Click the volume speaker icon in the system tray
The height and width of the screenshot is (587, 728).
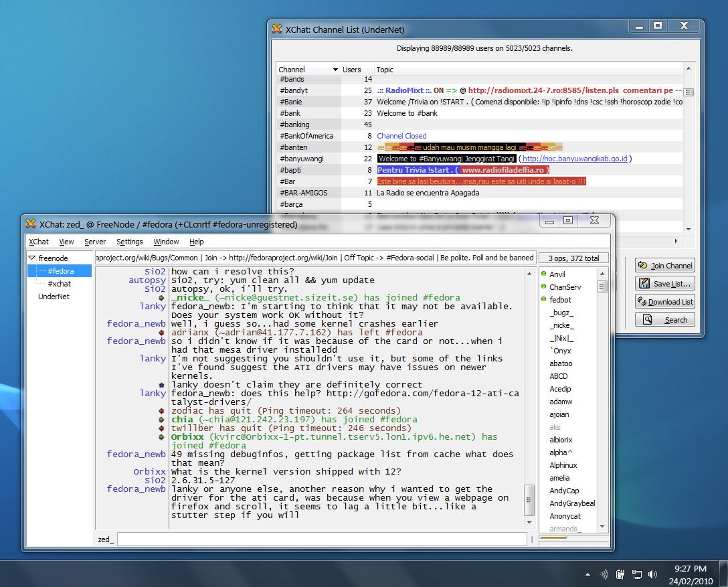tap(652, 574)
